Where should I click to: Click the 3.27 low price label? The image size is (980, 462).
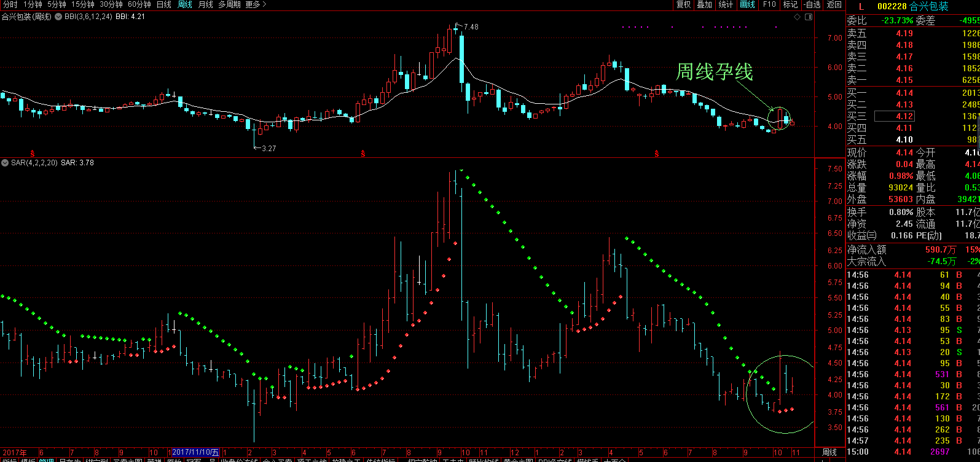tap(269, 149)
